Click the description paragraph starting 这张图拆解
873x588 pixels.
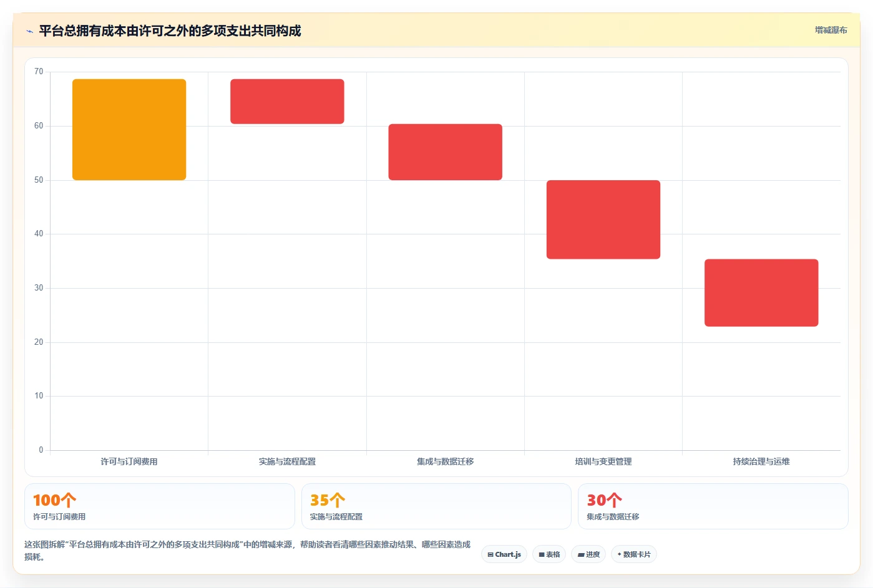pyautogui.click(x=248, y=551)
